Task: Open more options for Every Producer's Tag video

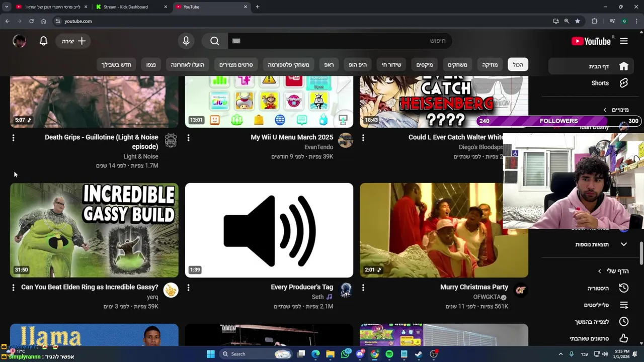Action: (x=189, y=288)
